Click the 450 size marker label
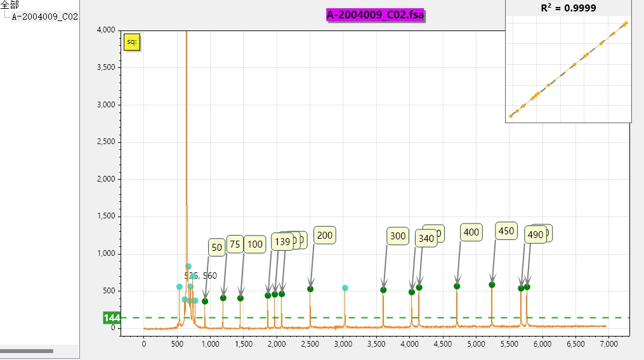Viewport: 644px width, 360px height. 506,231
